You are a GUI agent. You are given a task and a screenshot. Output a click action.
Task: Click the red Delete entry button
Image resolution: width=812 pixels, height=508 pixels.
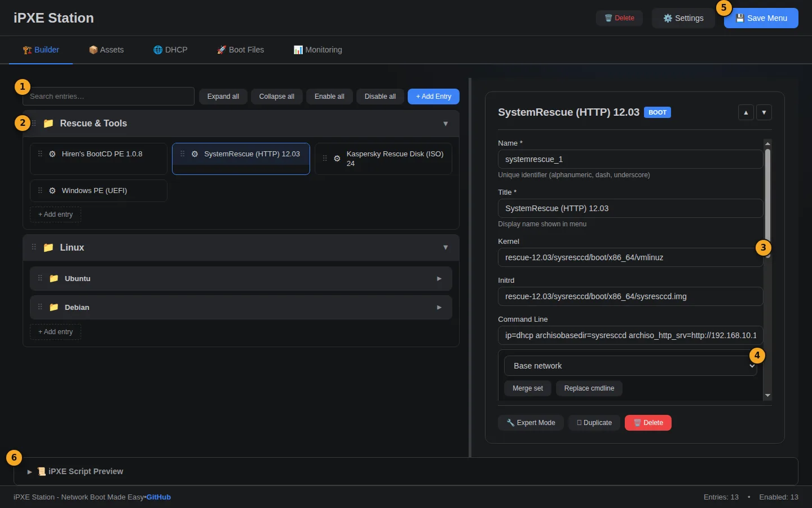pos(648,423)
